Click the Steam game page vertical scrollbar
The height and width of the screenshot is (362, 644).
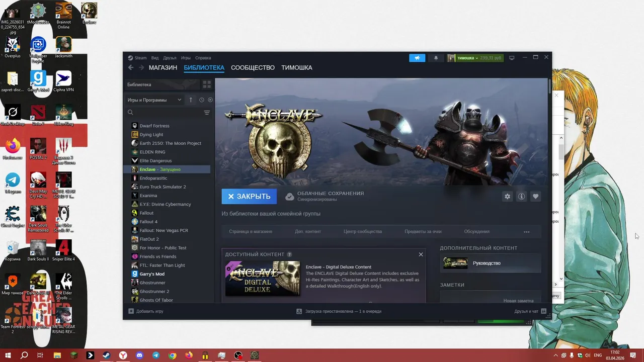(x=549, y=85)
